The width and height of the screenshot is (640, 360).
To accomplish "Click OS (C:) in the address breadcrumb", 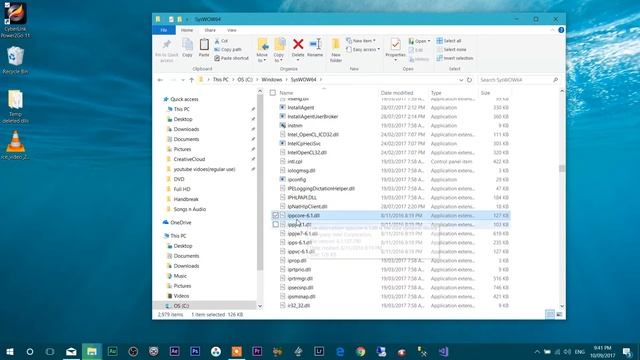I will click(245, 80).
